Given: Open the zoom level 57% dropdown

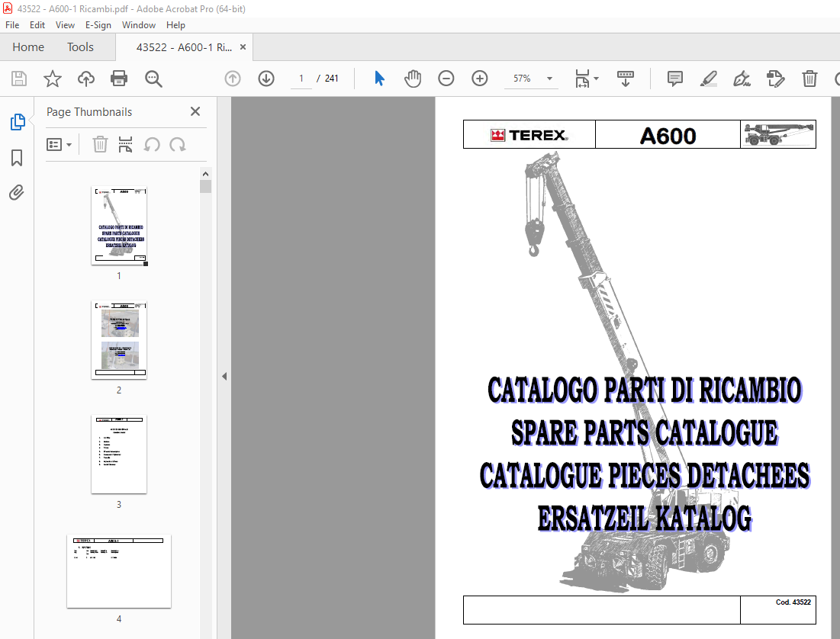Looking at the screenshot, I should (x=549, y=79).
